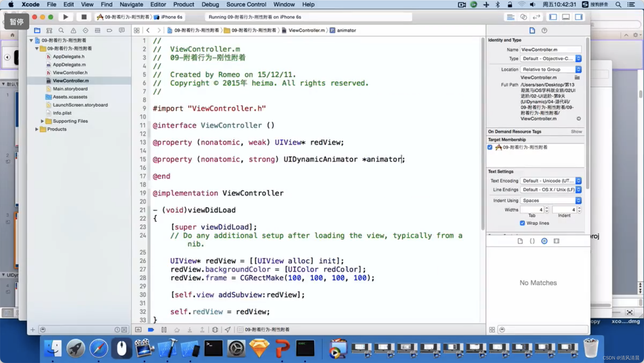Click the Stop button in toolbar

[x=84, y=17]
